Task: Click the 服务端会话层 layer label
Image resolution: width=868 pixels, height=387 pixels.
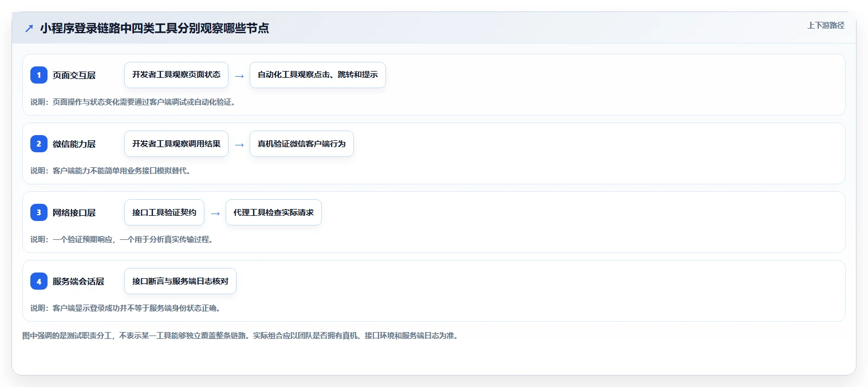Action: tap(78, 281)
